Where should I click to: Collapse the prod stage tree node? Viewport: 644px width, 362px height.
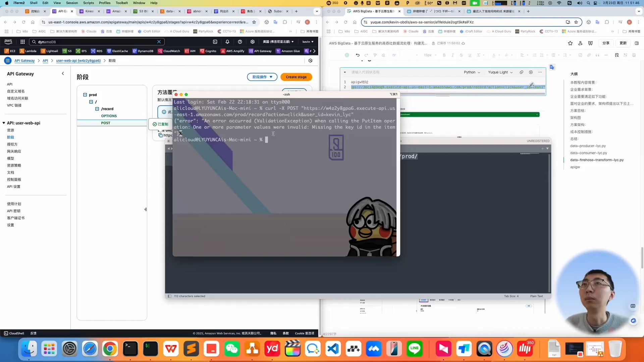tap(85, 95)
